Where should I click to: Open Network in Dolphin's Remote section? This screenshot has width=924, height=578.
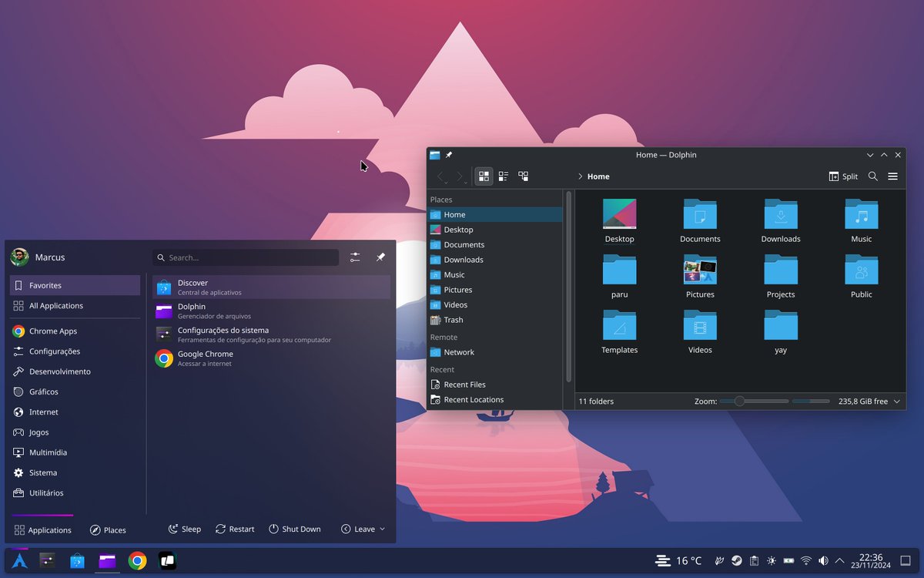point(495,352)
